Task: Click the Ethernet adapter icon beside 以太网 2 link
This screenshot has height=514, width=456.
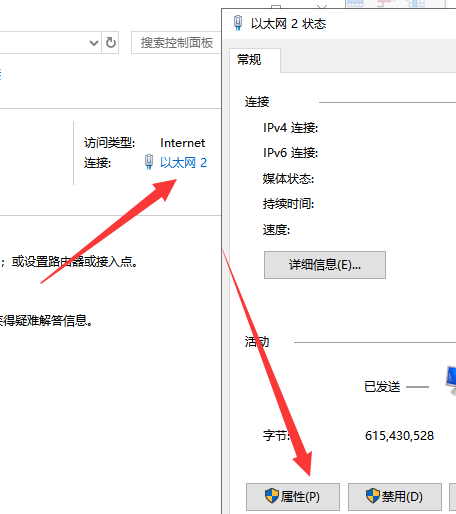Action: (x=149, y=162)
